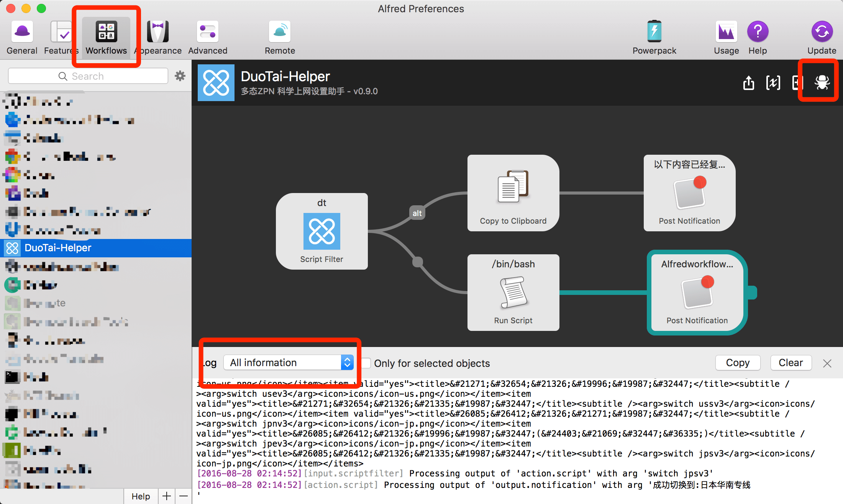
Task: Select the Alfredworkflow Post Notification node
Action: pyautogui.click(x=697, y=293)
